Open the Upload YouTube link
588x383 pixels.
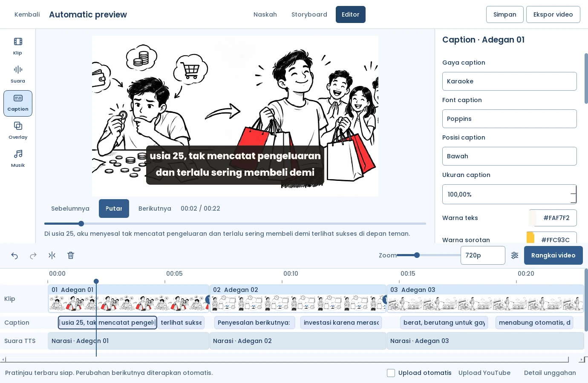(484, 373)
